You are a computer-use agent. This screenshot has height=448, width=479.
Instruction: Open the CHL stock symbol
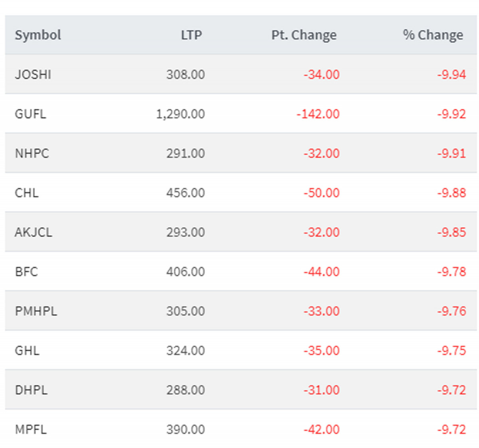pyautogui.click(x=27, y=193)
